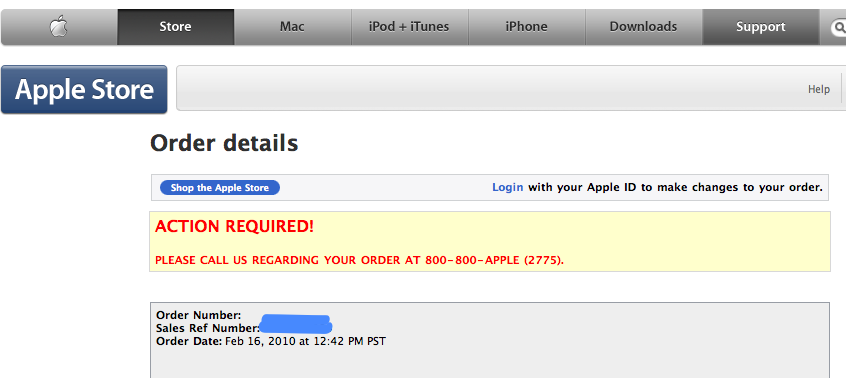Click the 800-800-APPLE phone number message
Image resolution: width=846 pixels, height=378 pixels.
pos(359,260)
